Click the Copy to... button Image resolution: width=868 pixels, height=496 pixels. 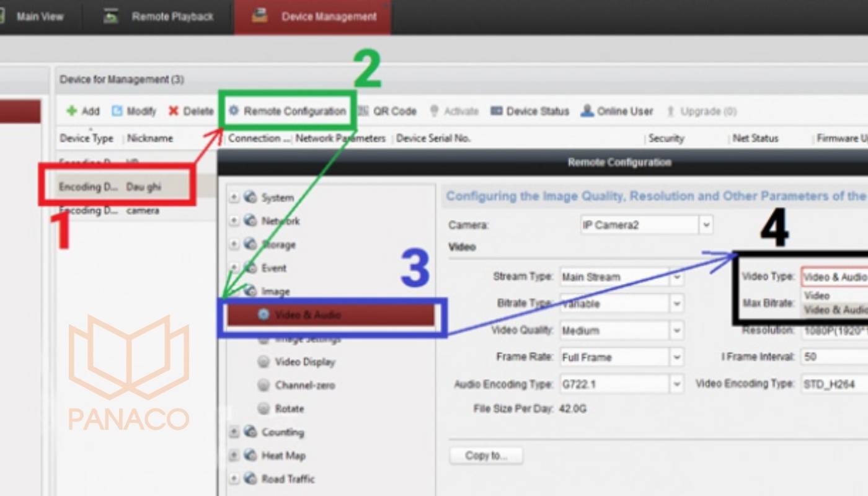pos(486,456)
